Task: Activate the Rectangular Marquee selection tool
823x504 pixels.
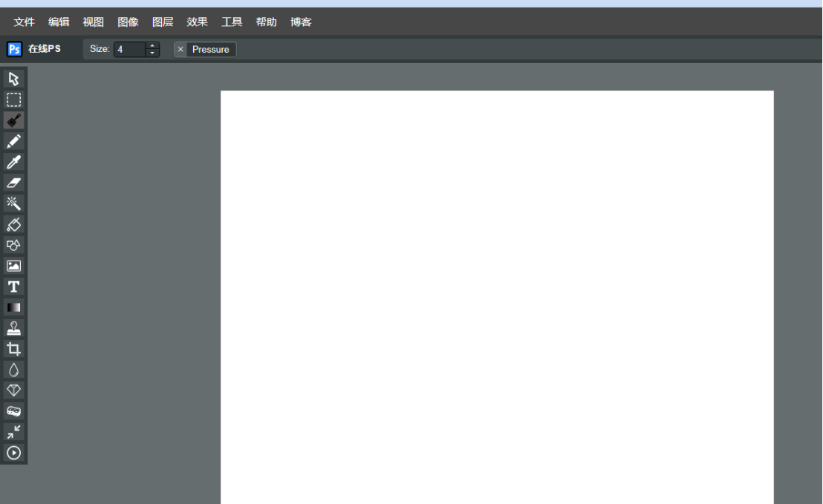Action: click(x=13, y=99)
